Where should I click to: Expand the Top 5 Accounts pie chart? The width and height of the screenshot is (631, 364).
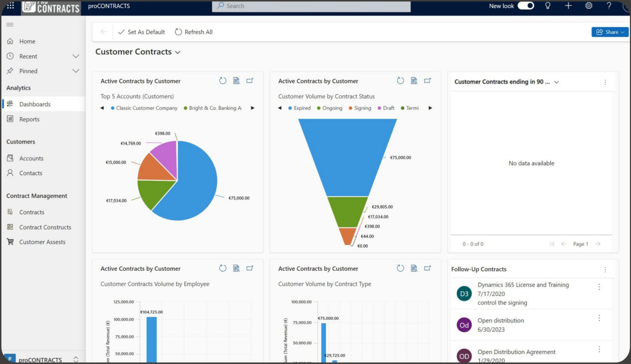coord(250,81)
